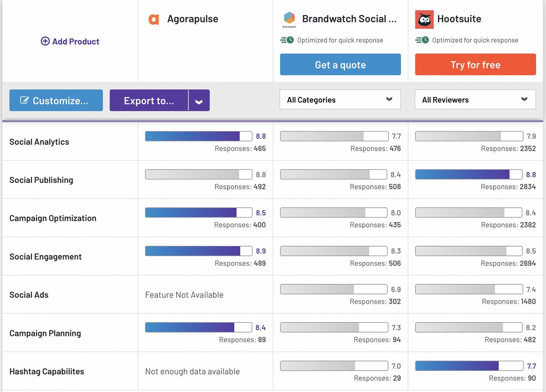Select the Social Engagement row label
Viewport: 546px width, 392px height.
pos(45,257)
